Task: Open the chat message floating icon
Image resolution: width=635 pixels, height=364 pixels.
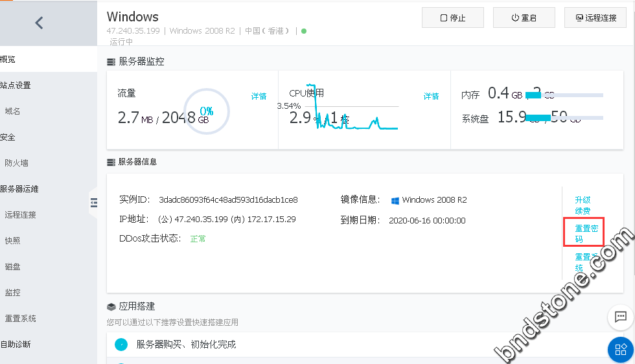Action: (x=620, y=317)
